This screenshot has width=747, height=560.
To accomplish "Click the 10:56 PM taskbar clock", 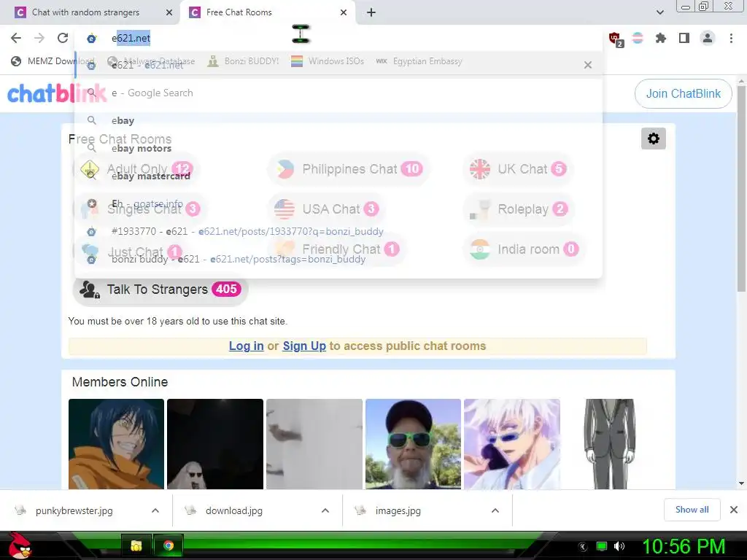I will coord(684,546).
